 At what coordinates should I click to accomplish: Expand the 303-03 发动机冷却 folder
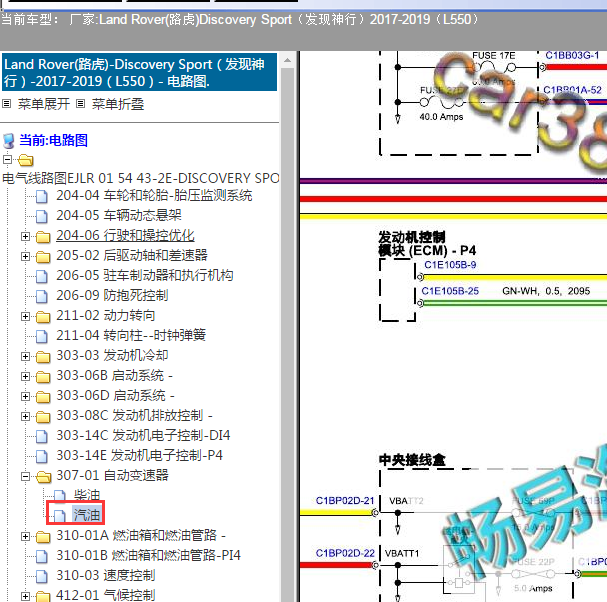point(25,356)
